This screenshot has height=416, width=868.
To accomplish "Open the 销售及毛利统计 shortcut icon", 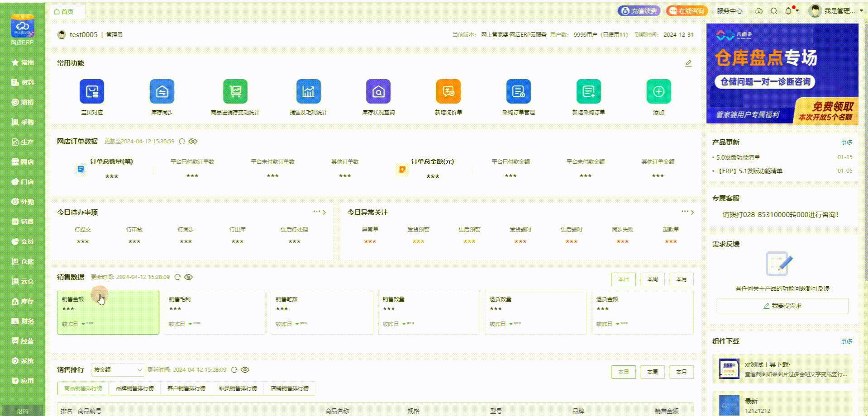I will (x=309, y=91).
